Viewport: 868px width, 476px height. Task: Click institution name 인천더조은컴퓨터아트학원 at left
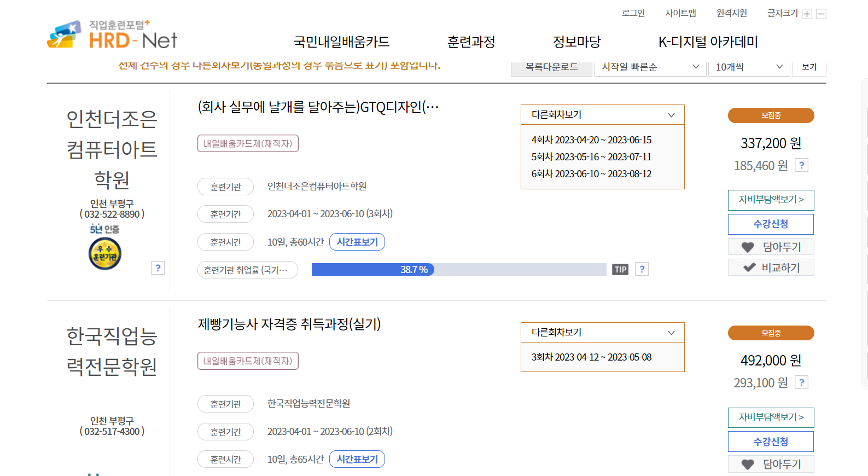pyautogui.click(x=112, y=149)
